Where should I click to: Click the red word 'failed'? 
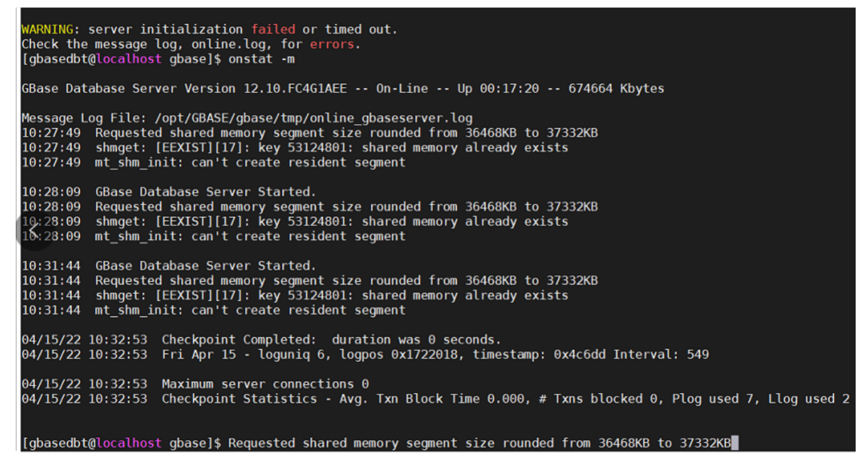(273, 29)
